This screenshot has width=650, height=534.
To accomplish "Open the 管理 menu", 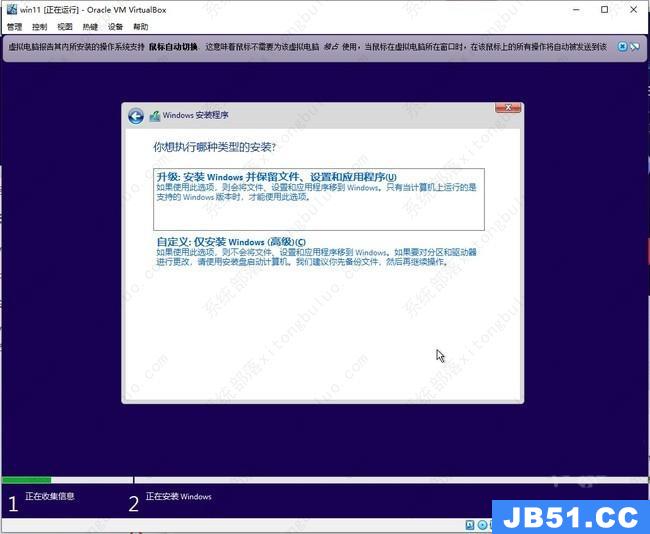I will point(14,27).
